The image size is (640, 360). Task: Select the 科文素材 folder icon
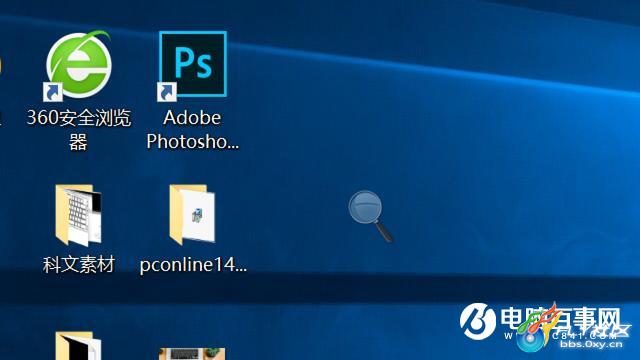tap(79, 215)
